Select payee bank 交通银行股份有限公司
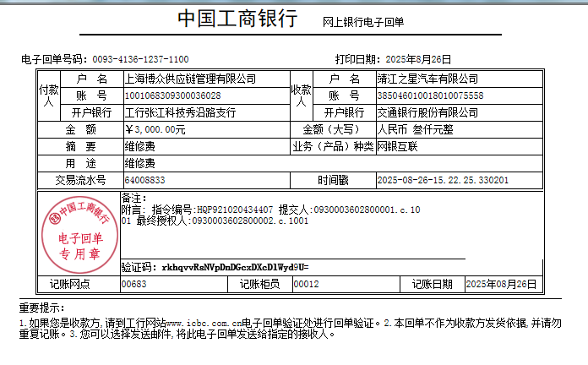The width and height of the screenshot is (588, 365). [427, 112]
